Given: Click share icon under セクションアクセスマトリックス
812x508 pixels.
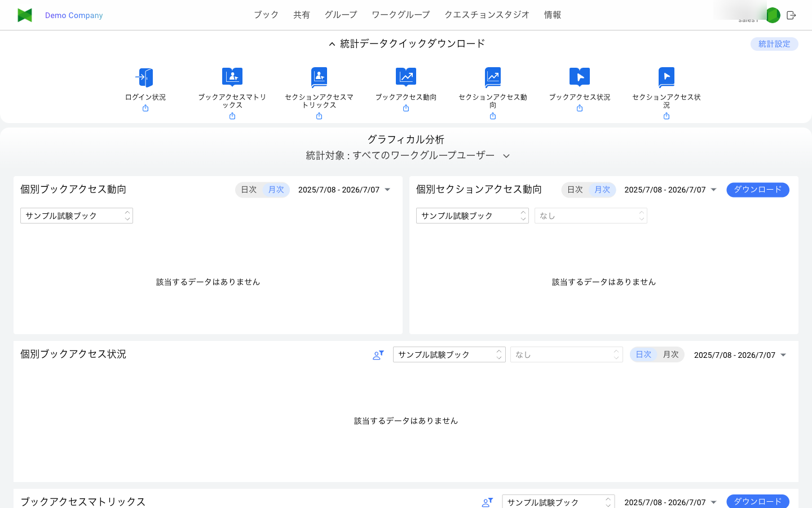Looking at the screenshot, I should click(x=319, y=116).
